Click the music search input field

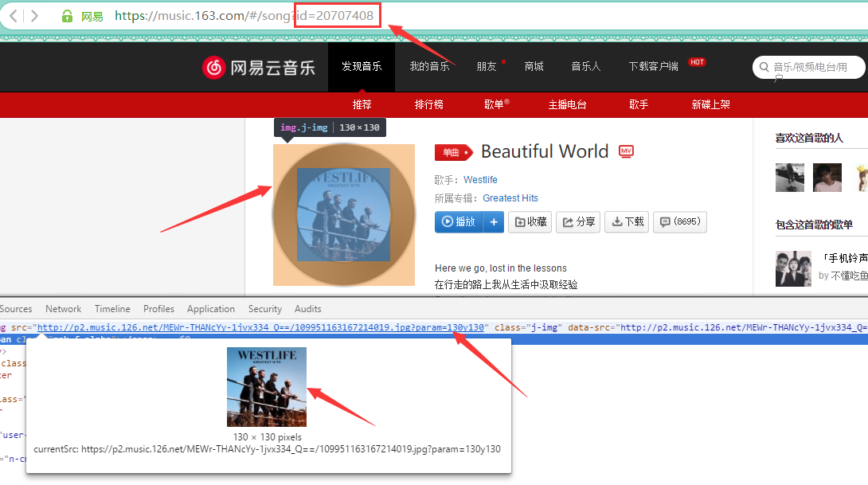(x=809, y=67)
